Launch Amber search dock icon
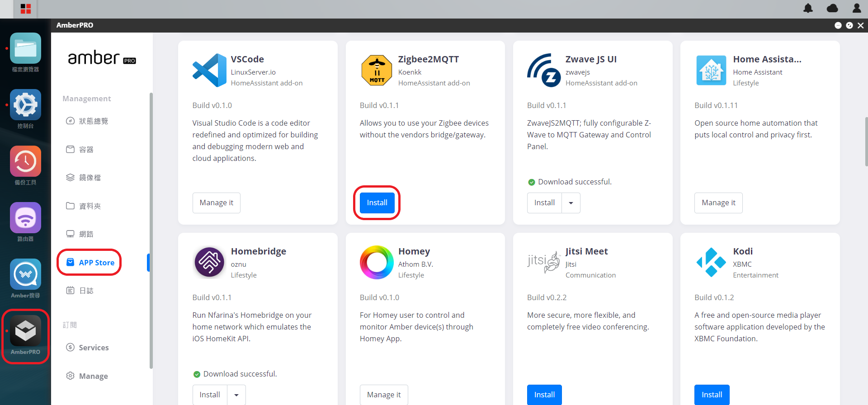Image resolution: width=868 pixels, height=405 pixels. 25,274
